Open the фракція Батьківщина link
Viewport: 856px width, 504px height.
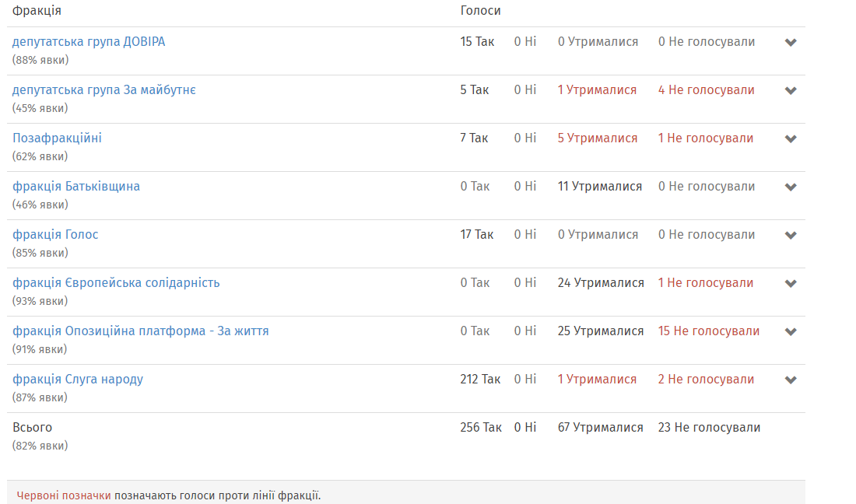click(76, 187)
